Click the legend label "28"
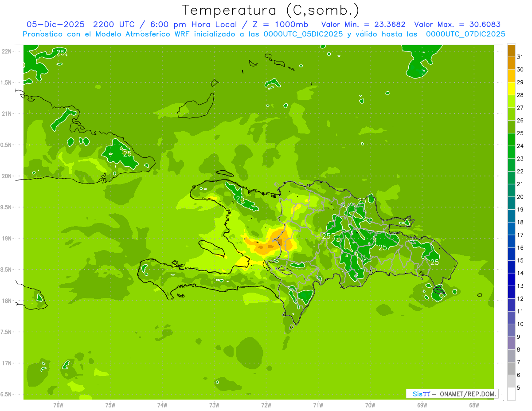This screenshot has width=532, height=411. point(520,95)
